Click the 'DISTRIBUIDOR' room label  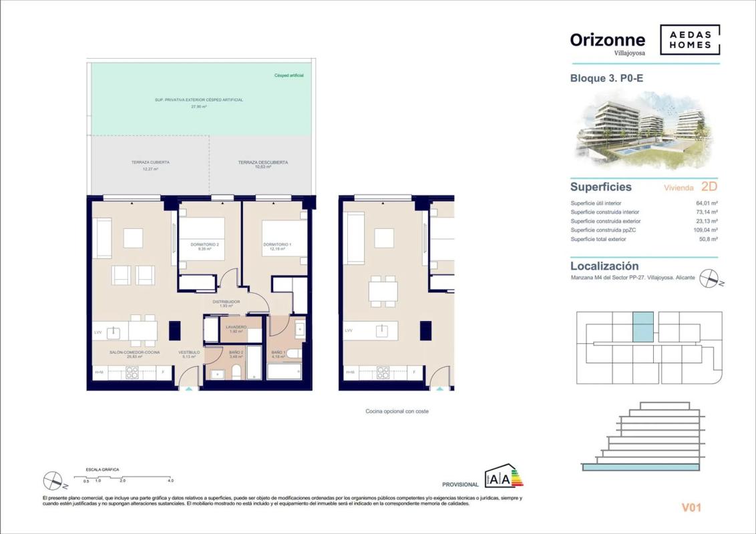pyautogui.click(x=226, y=302)
